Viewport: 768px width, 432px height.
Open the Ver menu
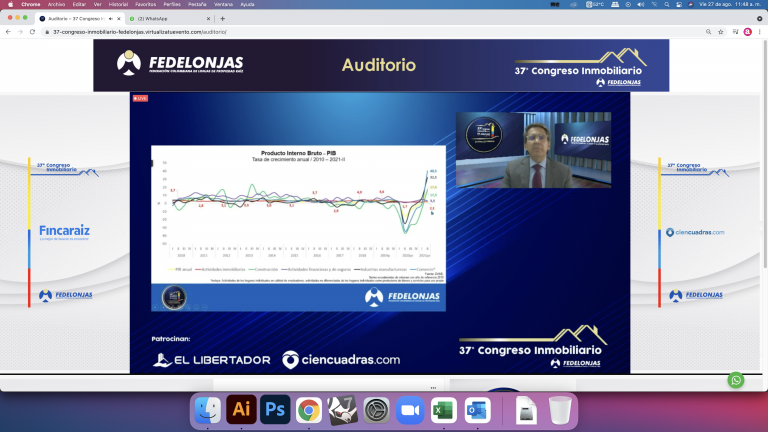coord(97,4)
